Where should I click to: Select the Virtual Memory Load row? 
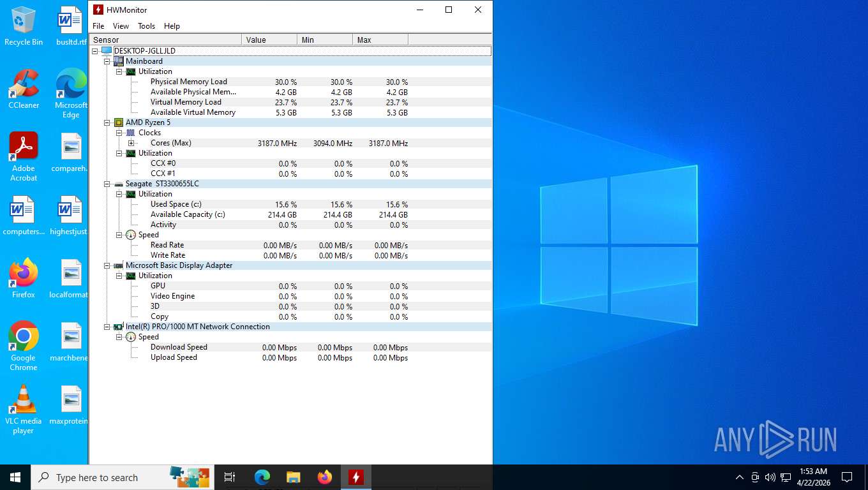pos(291,102)
